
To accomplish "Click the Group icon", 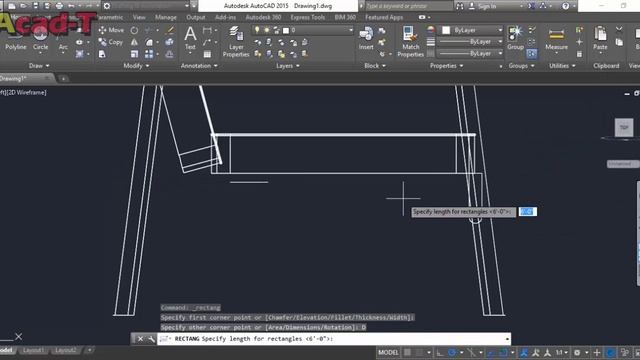I will click(515, 38).
